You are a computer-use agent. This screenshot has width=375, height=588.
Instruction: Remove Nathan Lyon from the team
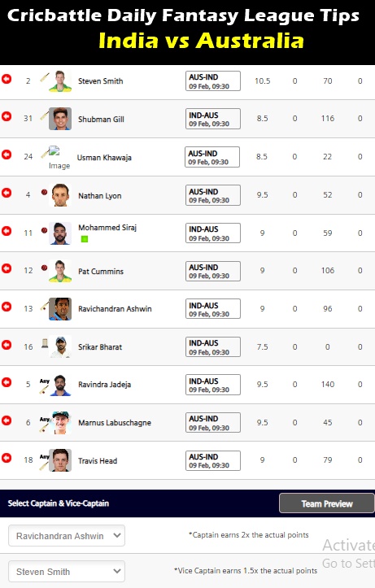click(7, 193)
